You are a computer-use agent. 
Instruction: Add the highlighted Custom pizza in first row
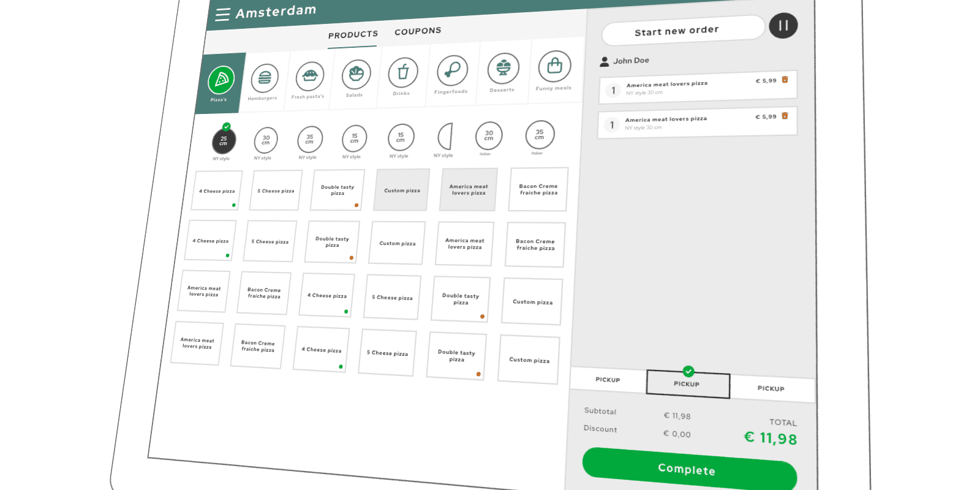(x=402, y=190)
